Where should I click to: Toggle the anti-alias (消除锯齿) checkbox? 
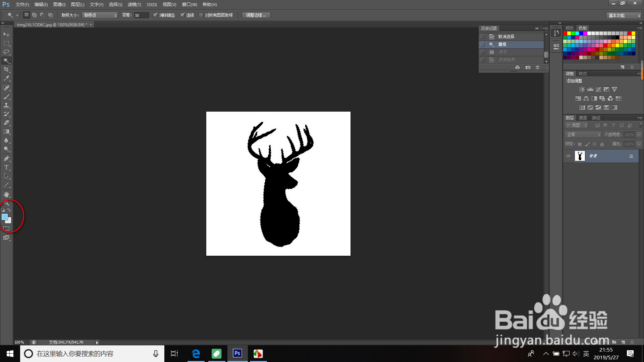(155, 15)
